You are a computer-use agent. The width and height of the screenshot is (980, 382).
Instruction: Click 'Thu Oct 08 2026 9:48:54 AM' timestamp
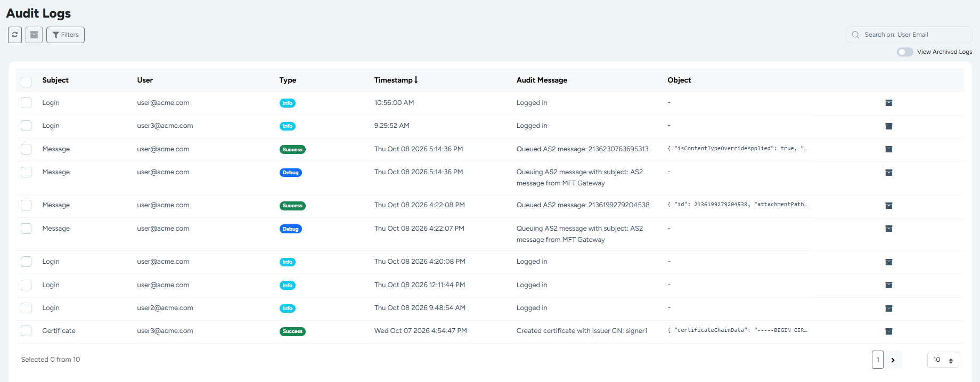click(x=420, y=308)
